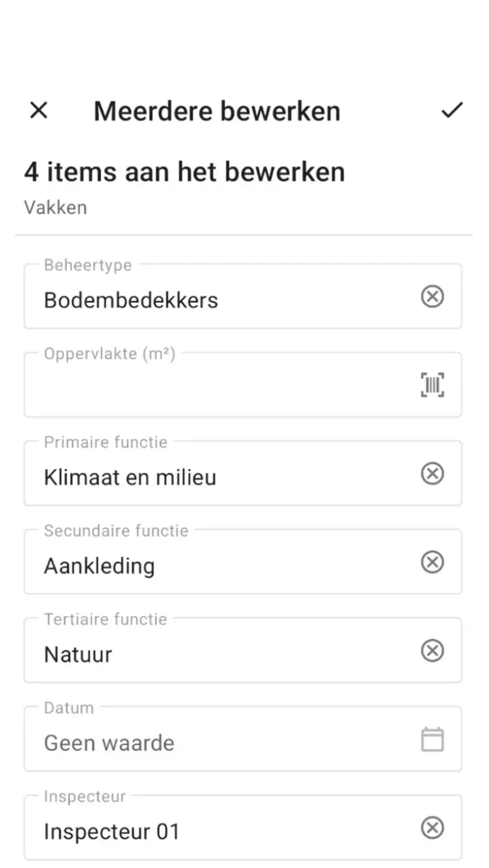This screenshot has width=489, height=868.
Task: Clear the Inspecteur 01 selection
Action: click(432, 827)
